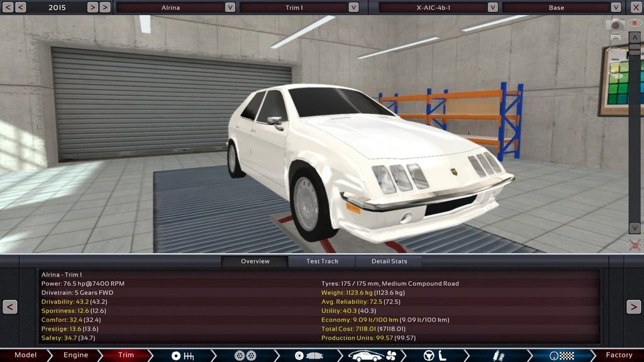Go to the Engine stage

click(x=75, y=355)
